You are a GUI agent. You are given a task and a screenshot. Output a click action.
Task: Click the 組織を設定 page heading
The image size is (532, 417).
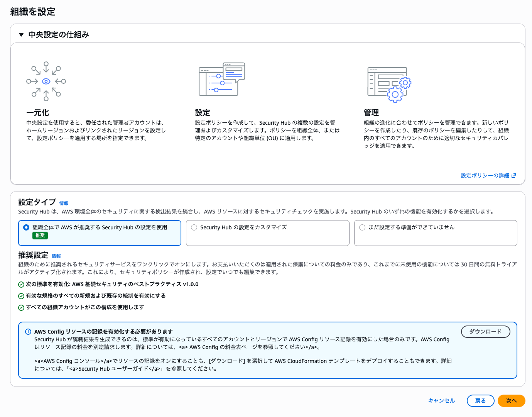coord(33,12)
